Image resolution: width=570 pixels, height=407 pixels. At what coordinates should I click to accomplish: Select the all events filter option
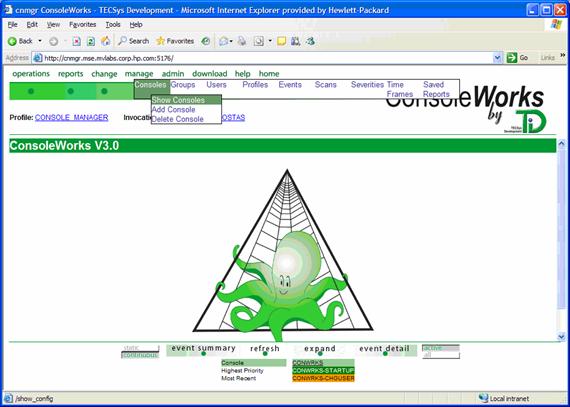coord(441,355)
